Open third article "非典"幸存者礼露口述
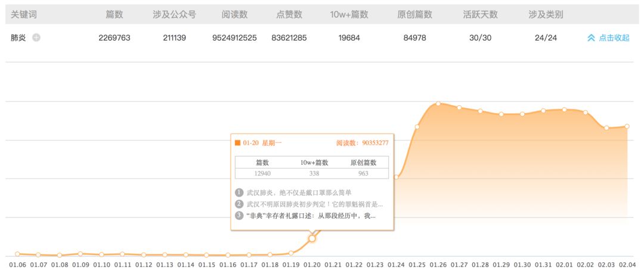The height and width of the screenshot is (273, 644). coord(310,215)
